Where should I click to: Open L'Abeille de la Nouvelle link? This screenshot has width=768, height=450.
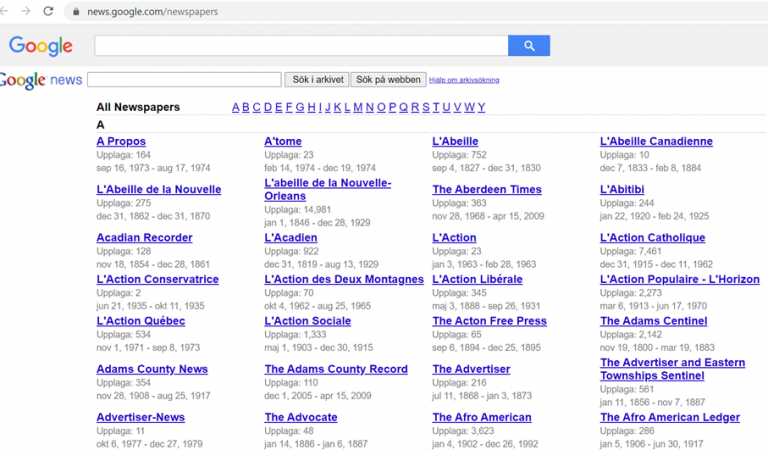pyautogui.click(x=159, y=189)
